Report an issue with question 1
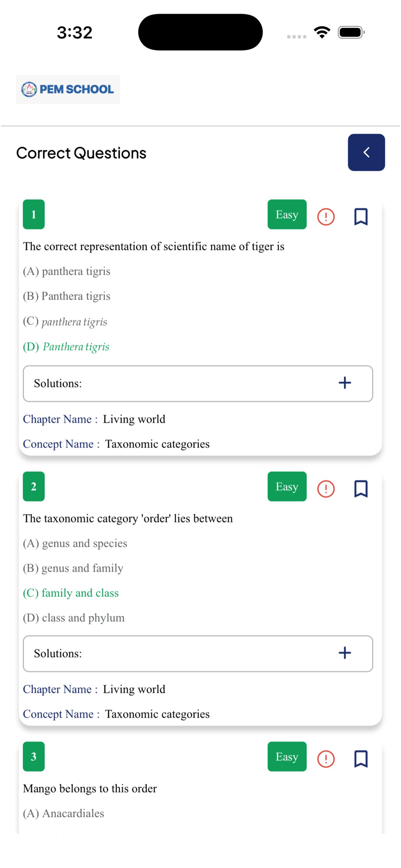The width and height of the screenshot is (401, 868). 325,217
